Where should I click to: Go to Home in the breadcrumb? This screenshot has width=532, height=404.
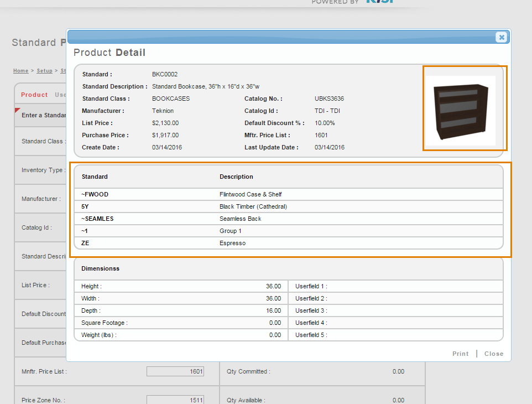[x=20, y=71]
